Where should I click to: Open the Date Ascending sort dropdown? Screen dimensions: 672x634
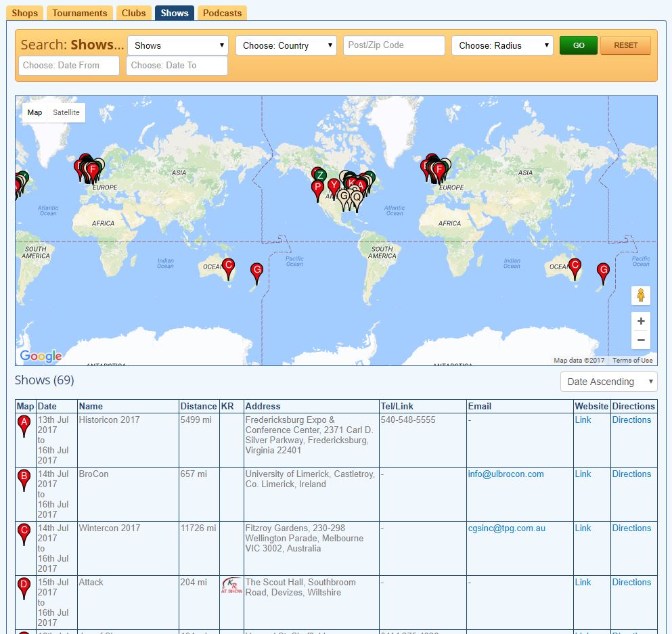coord(608,382)
